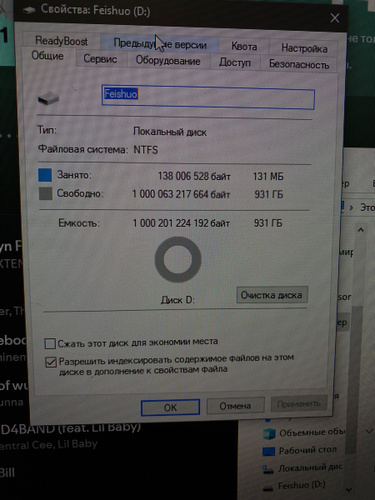Switch to Предыдущие версии tab
375x500 pixels.
[160, 44]
